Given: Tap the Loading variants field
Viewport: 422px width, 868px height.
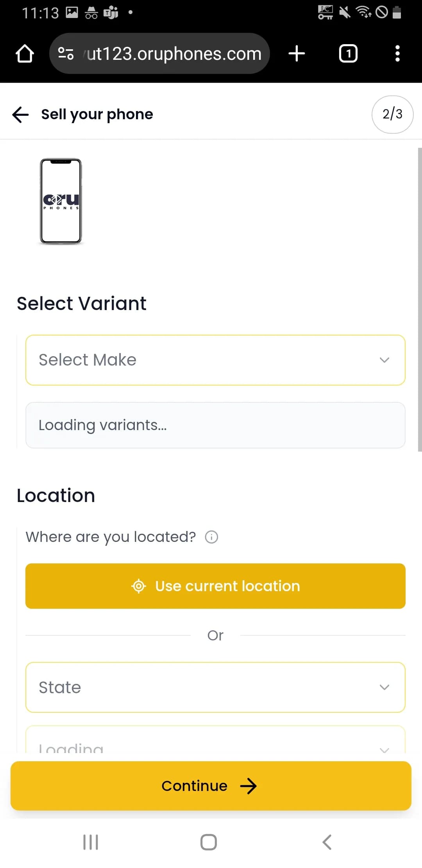Looking at the screenshot, I should [x=215, y=425].
